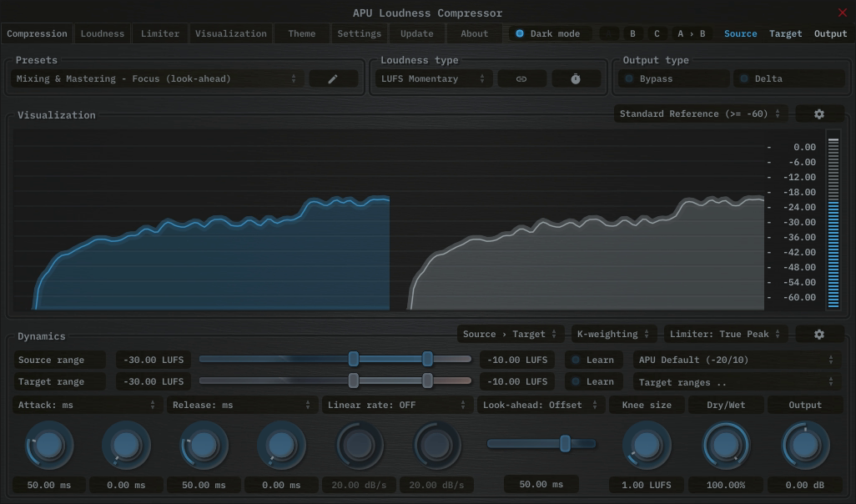
Task: Click the Output gain knob
Action: point(805,445)
